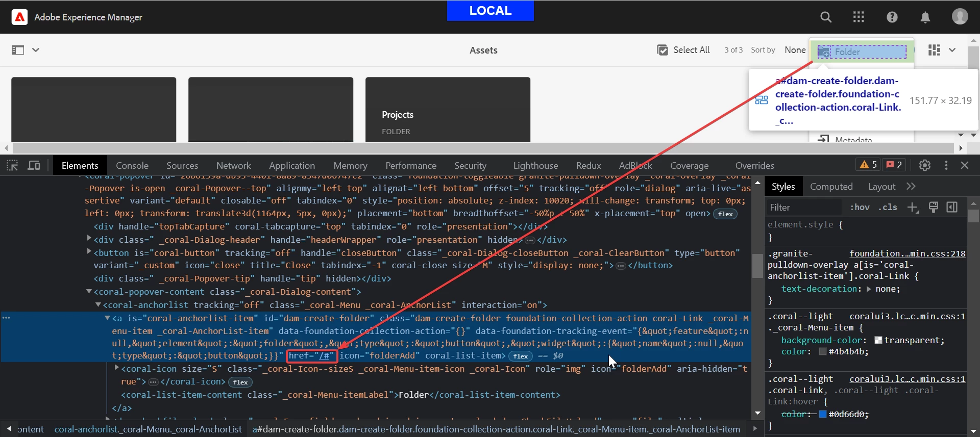Collapse the coral-popover-content node
980x437 pixels.
pos(89,292)
